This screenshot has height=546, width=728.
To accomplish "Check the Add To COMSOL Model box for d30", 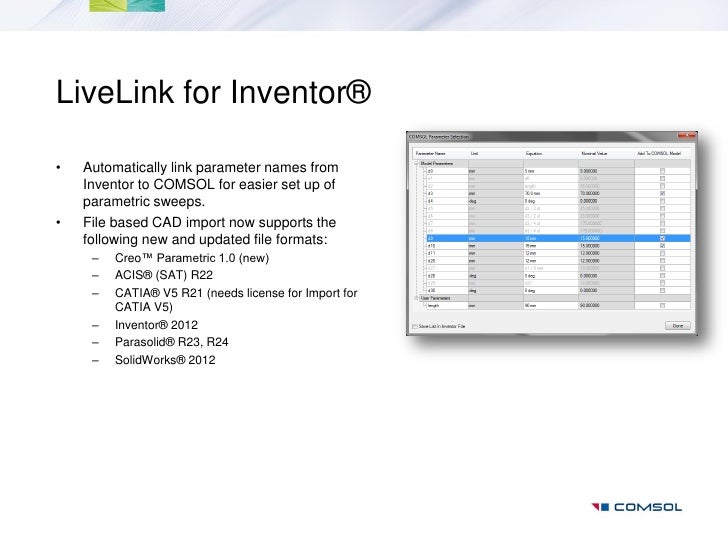I will 663,291.
